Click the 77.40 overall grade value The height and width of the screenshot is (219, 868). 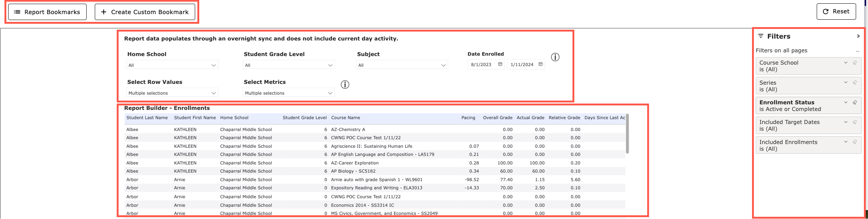tap(506, 180)
